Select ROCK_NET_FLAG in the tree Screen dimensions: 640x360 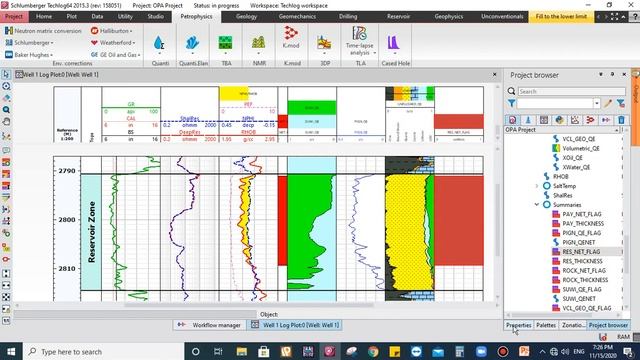point(584,271)
